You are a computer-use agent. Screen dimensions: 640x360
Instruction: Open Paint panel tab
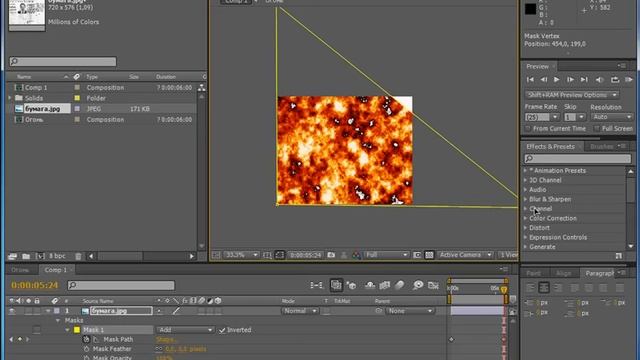point(533,273)
